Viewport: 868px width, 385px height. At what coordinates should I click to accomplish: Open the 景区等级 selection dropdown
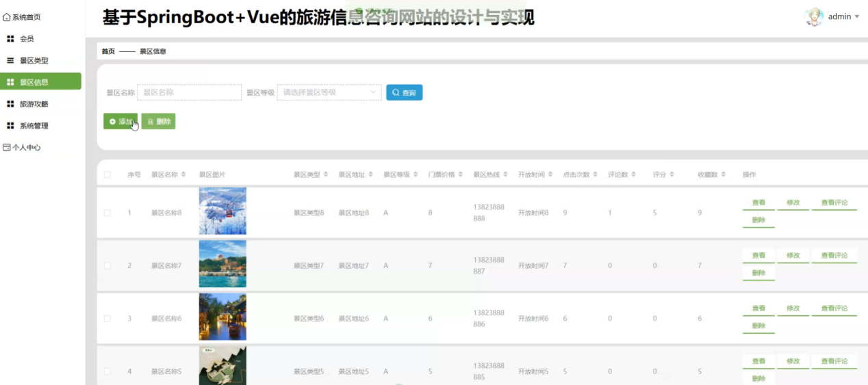pos(329,92)
